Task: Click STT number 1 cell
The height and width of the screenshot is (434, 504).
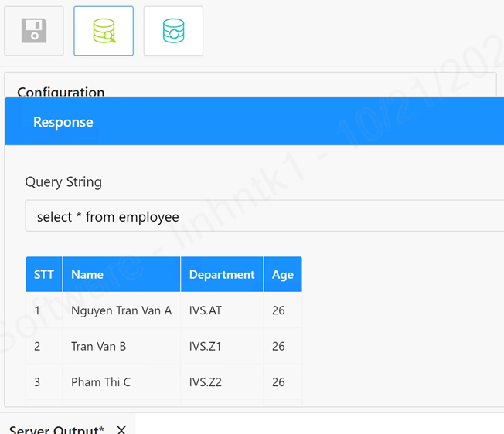Action: 44,310
